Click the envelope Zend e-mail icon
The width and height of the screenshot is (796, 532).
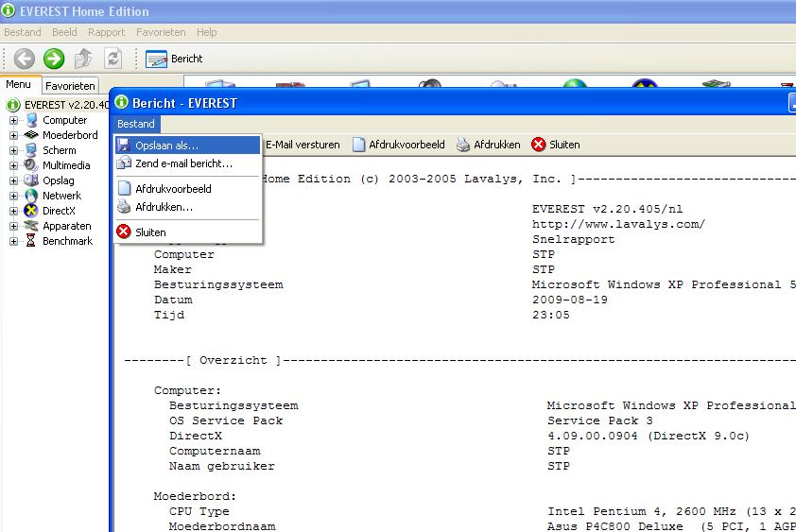124,163
